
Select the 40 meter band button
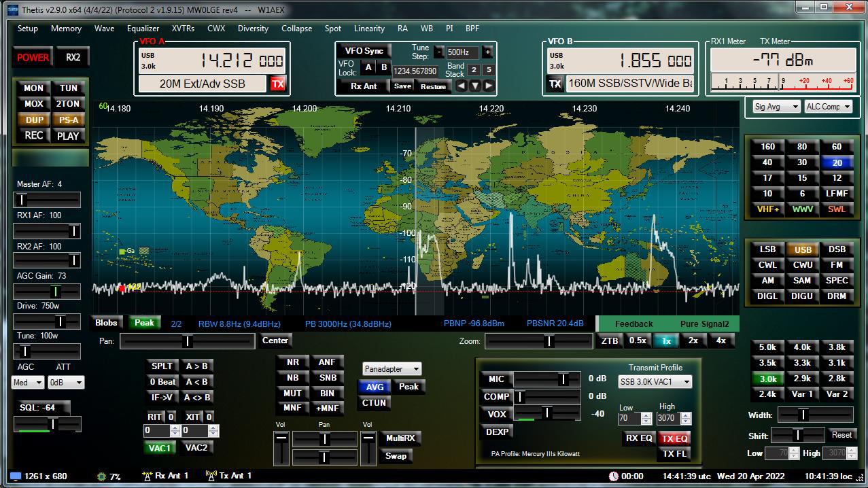pyautogui.click(x=767, y=162)
